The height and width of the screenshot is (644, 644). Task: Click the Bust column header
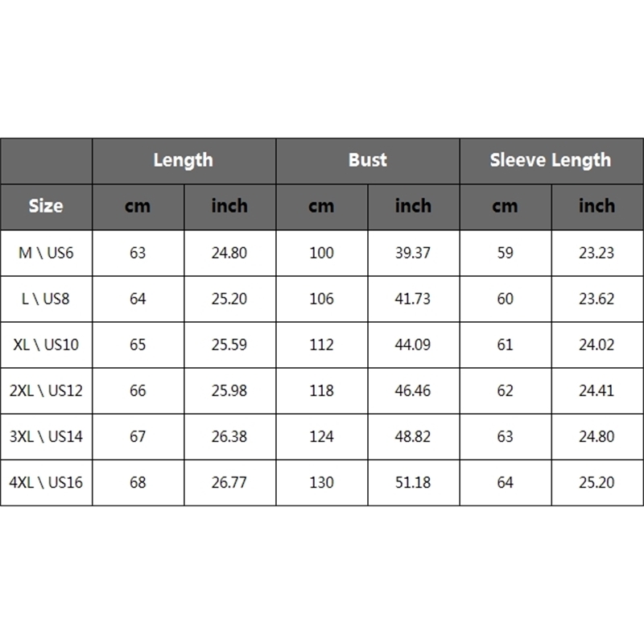[367, 160]
